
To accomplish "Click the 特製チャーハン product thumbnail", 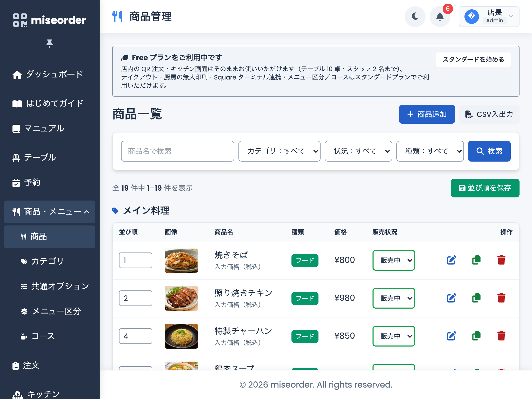I will pyautogui.click(x=181, y=336).
